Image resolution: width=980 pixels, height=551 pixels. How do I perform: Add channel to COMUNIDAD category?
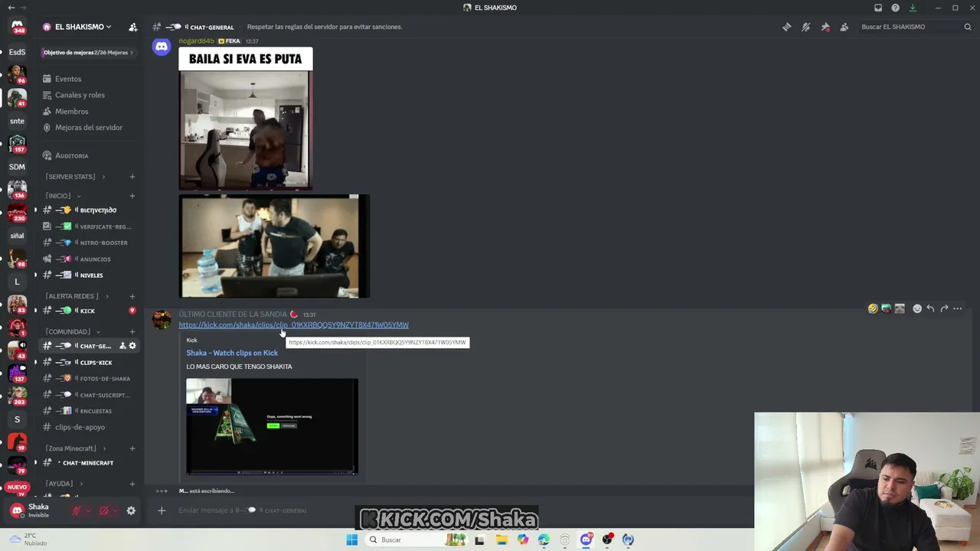[132, 331]
